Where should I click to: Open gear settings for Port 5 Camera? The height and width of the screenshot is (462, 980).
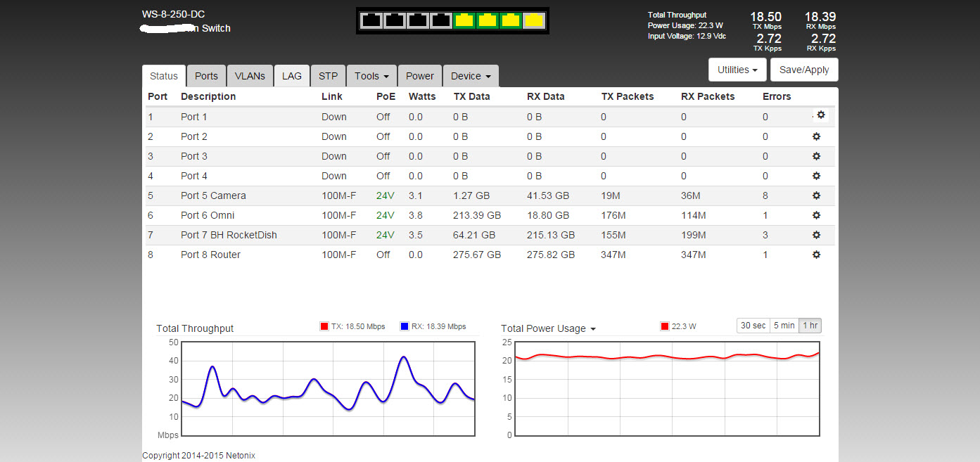(816, 195)
